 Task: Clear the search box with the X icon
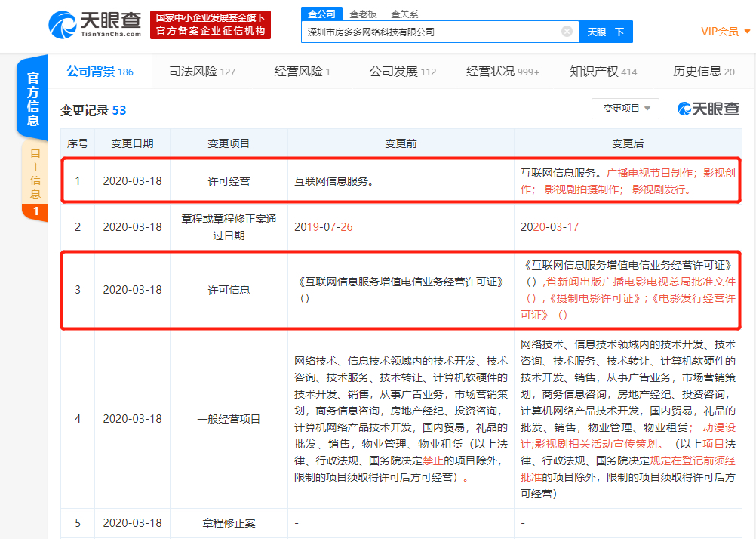pyautogui.click(x=567, y=32)
